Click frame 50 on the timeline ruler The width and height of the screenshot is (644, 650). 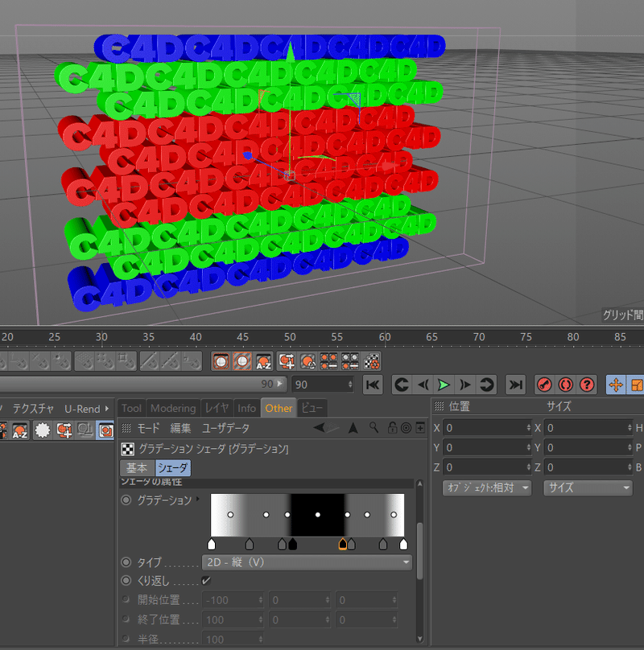[290, 337]
